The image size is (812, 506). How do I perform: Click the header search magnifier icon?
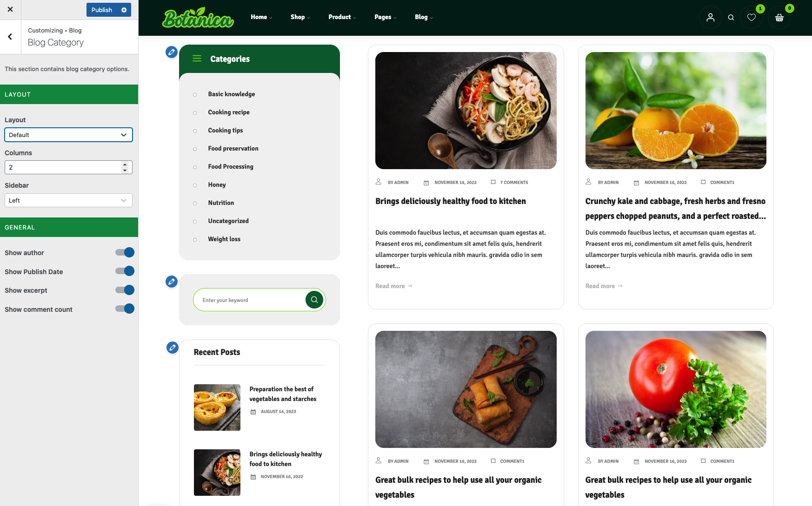pos(731,17)
